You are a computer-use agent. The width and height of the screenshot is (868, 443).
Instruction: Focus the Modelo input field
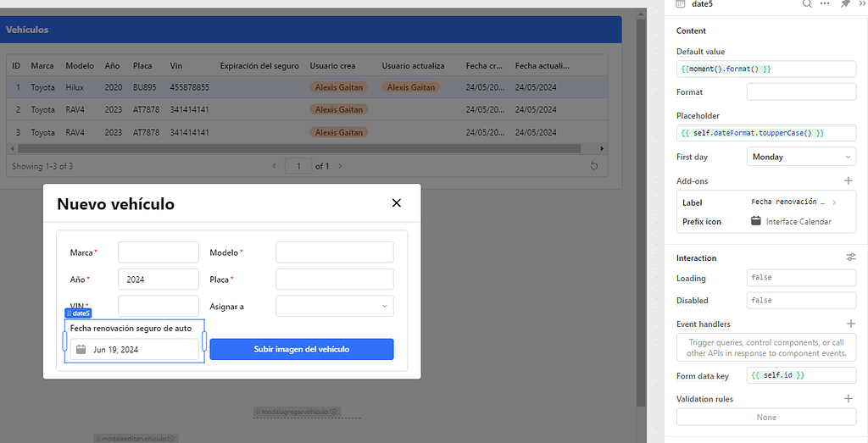coord(334,252)
